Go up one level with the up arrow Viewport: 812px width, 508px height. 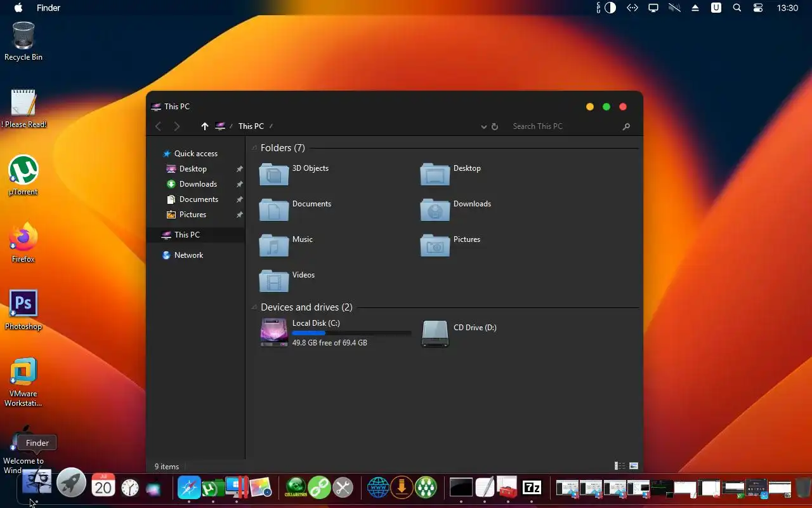(204, 126)
